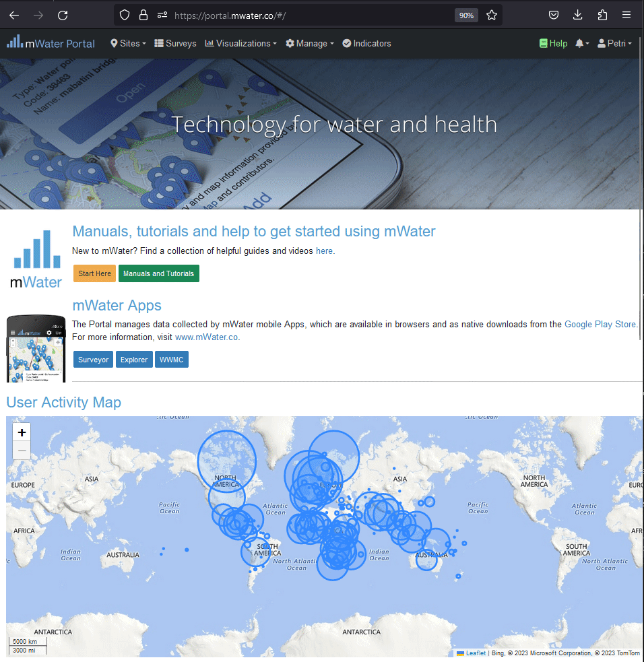Zoom out on the map with the minus icon
This screenshot has height=662, width=644.
pos(21,450)
